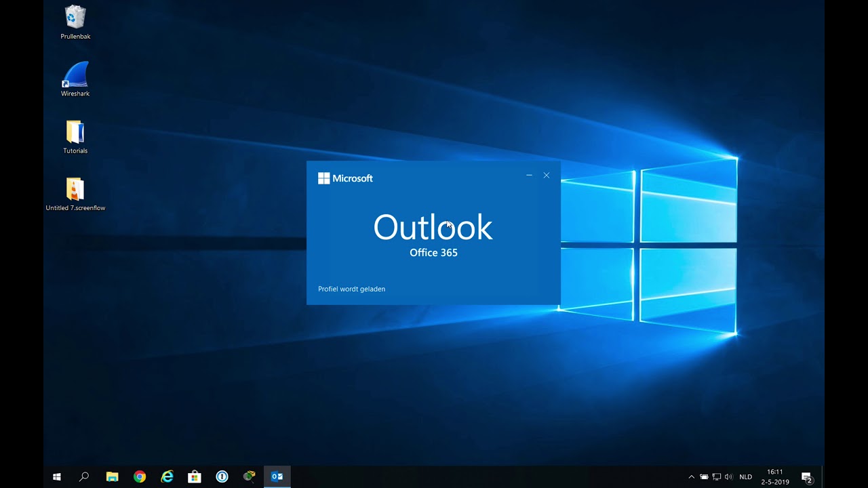
Task: Open network status tray icon
Action: pos(717,477)
